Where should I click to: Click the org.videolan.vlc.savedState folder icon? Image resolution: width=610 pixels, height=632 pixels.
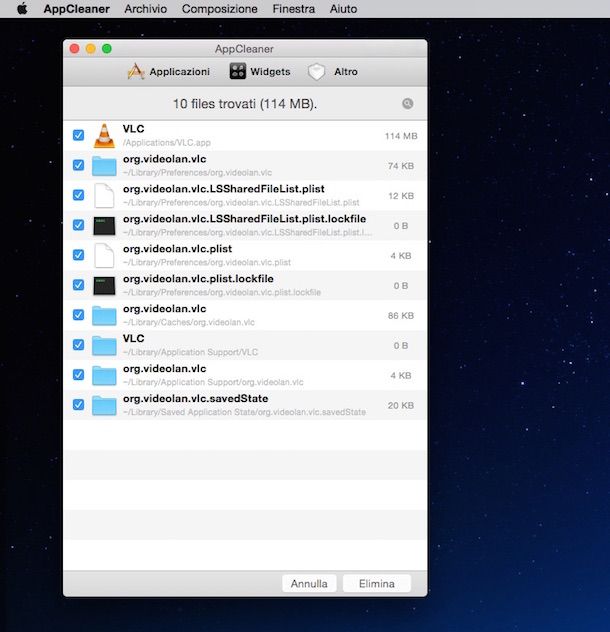click(x=104, y=405)
